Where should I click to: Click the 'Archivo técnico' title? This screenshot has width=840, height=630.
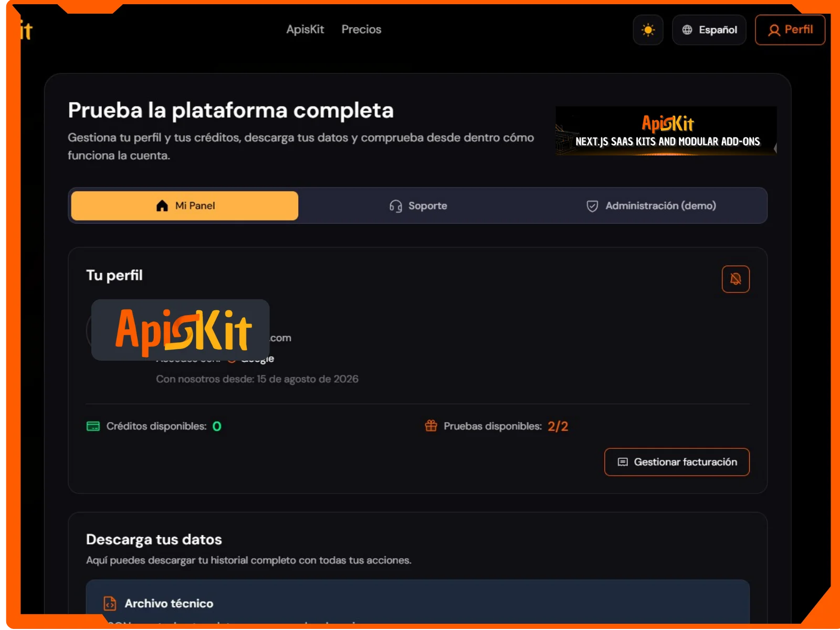[x=169, y=604]
